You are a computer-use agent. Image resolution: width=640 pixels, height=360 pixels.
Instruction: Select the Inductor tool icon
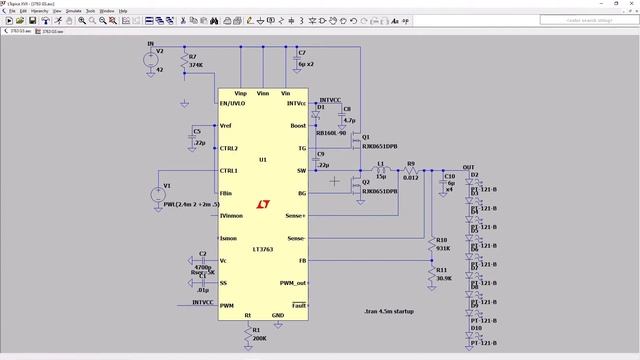(x=302, y=20)
